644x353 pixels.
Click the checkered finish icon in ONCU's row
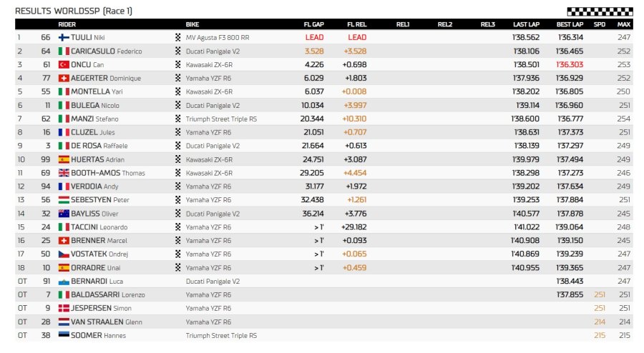[x=178, y=64]
